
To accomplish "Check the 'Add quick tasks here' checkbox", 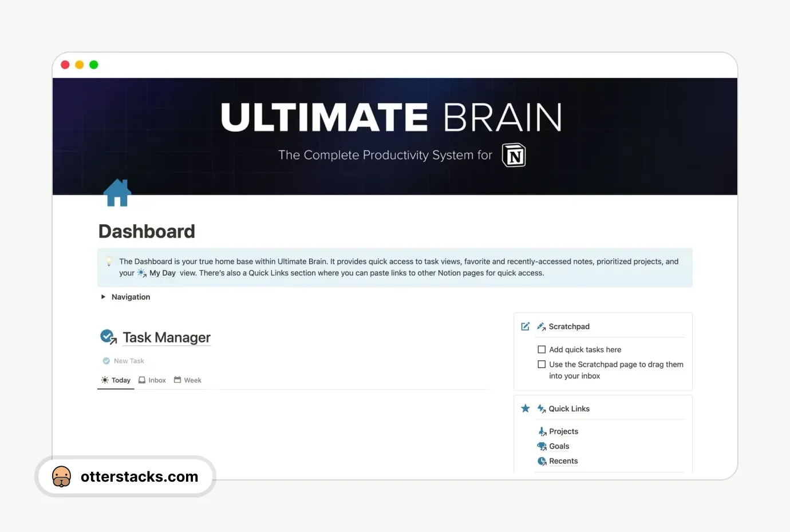I will coord(542,350).
